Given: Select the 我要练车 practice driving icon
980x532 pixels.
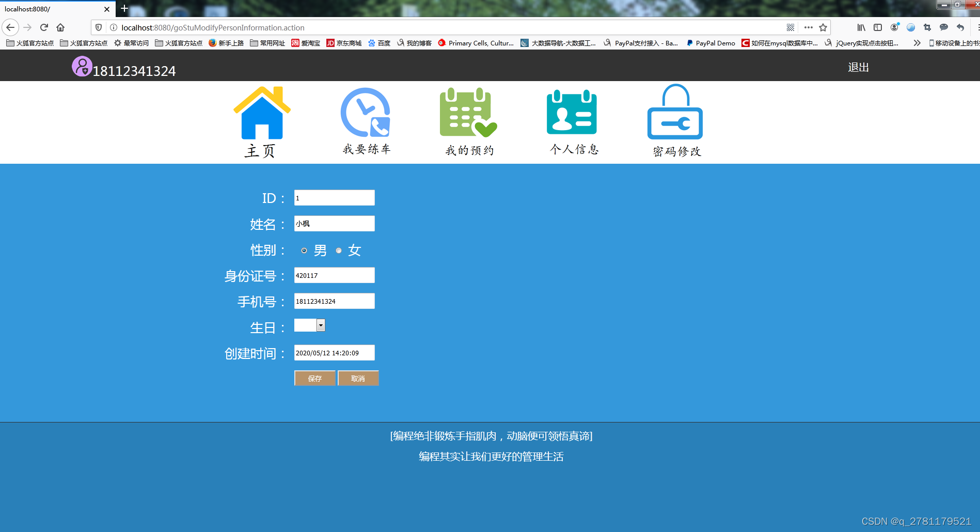Looking at the screenshot, I should tap(366, 113).
